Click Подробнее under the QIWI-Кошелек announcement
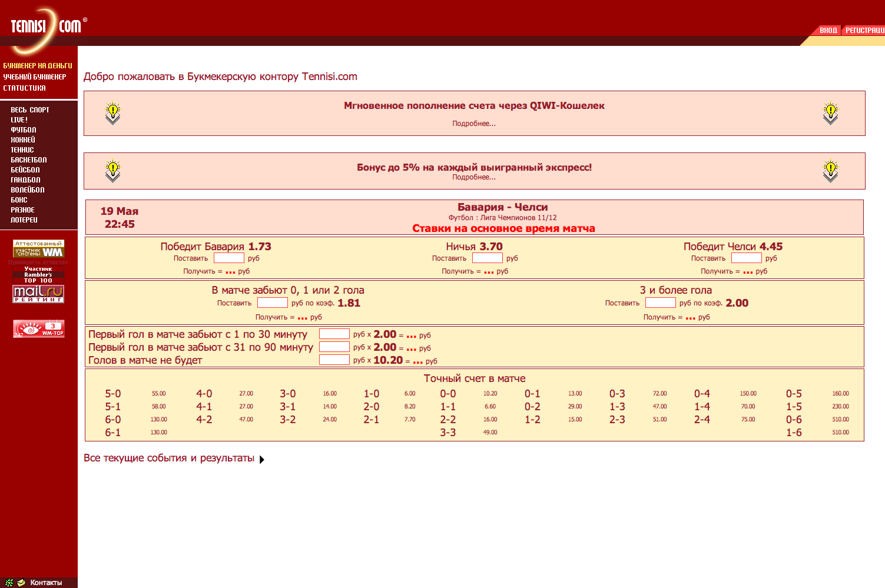This screenshot has height=588, width=885. [x=473, y=124]
